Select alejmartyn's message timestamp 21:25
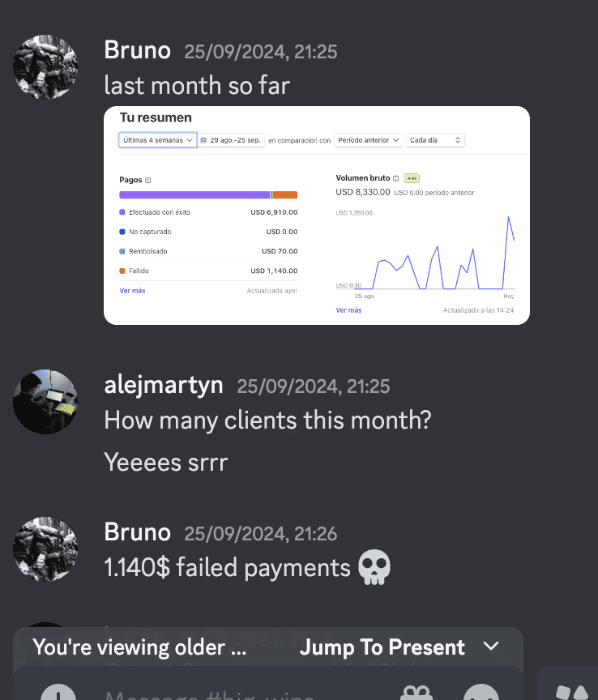Image resolution: width=598 pixels, height=700 pixels. click(x=313, y=386)
